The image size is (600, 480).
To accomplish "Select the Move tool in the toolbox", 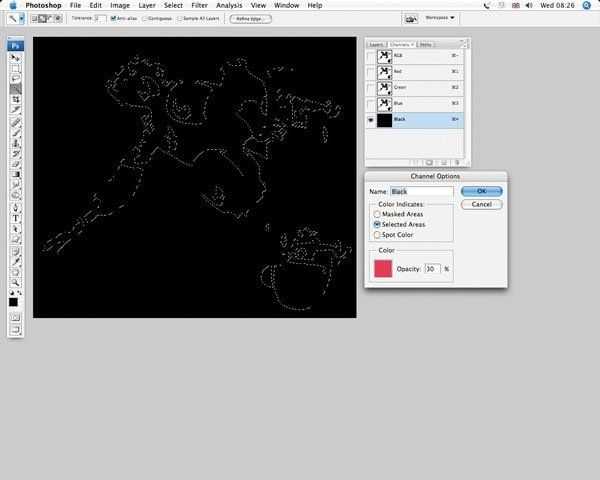I will [x=16, y=57].
